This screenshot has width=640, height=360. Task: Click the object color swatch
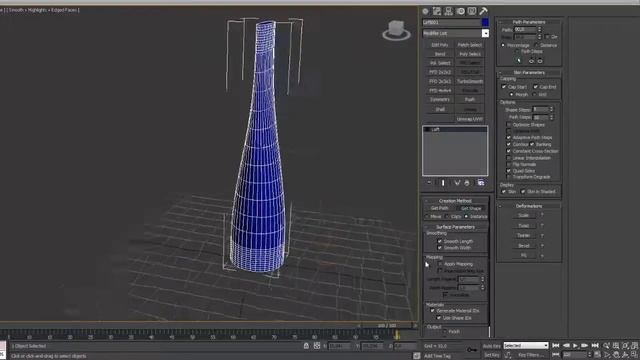pyautogui.click(x=485, y=22)
